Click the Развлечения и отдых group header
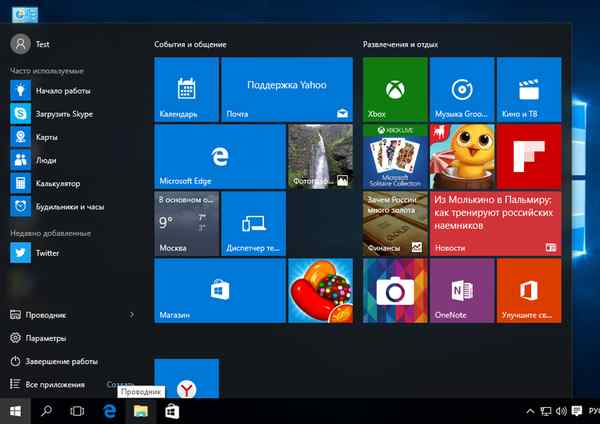The width and height of the screenshot is (600, 424). [x=400, y=44]
